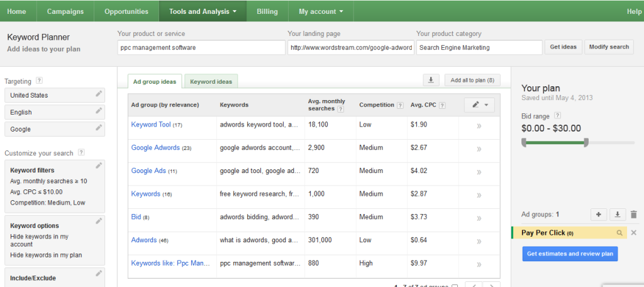
Task: Open Tools and Analysis dropdown menu
Action: click(x=203, y=11)
